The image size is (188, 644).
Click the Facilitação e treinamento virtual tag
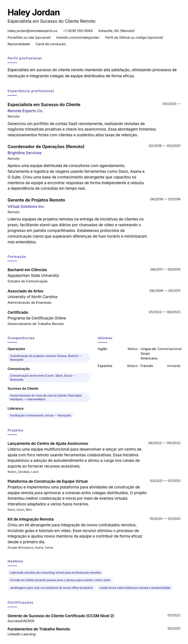tap(40, 415)
